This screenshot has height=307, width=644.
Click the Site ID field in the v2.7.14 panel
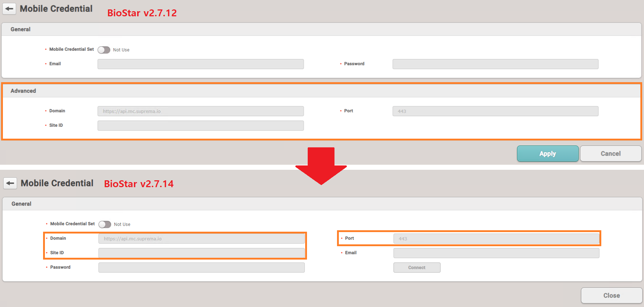[x=201, y=253]
